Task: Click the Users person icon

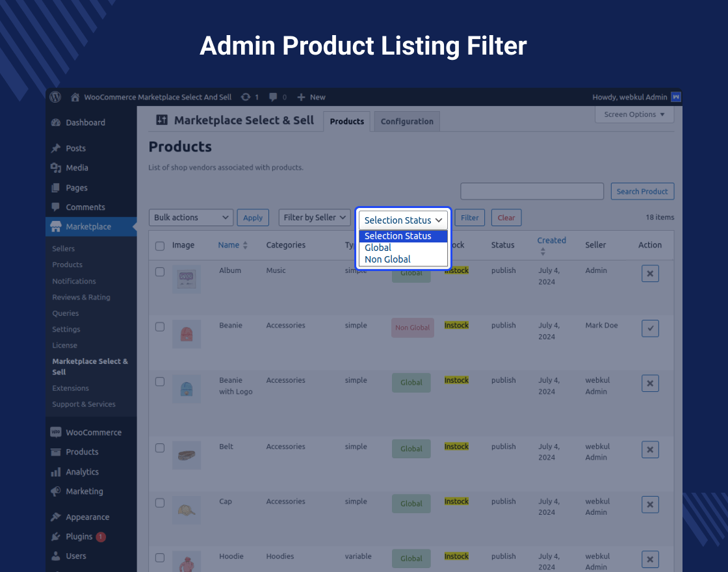Action: click(56, 556)
